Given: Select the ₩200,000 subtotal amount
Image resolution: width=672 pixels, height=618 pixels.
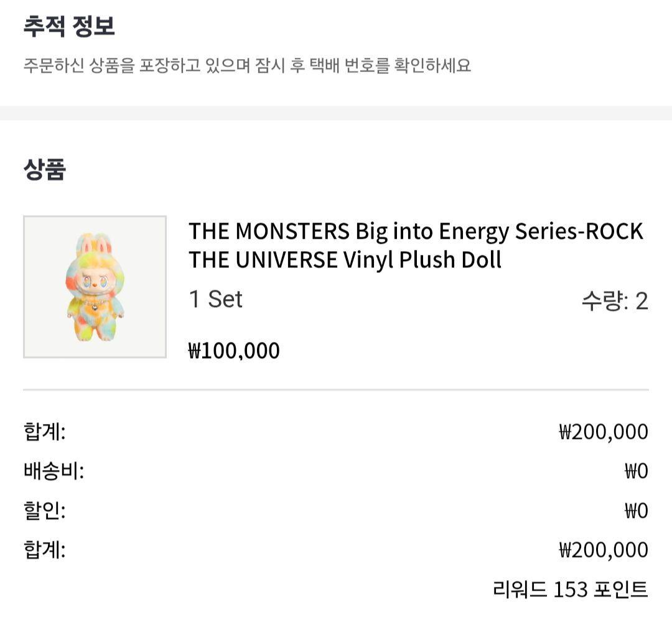Looking at the screenshot, I should point(601,431).
